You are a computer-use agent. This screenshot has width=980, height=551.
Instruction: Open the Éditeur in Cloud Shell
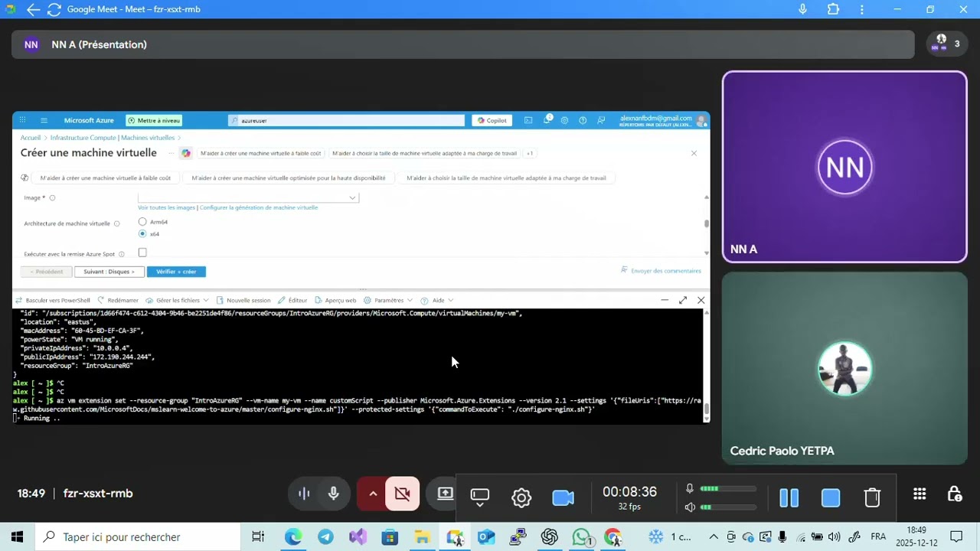click(292, 300)
